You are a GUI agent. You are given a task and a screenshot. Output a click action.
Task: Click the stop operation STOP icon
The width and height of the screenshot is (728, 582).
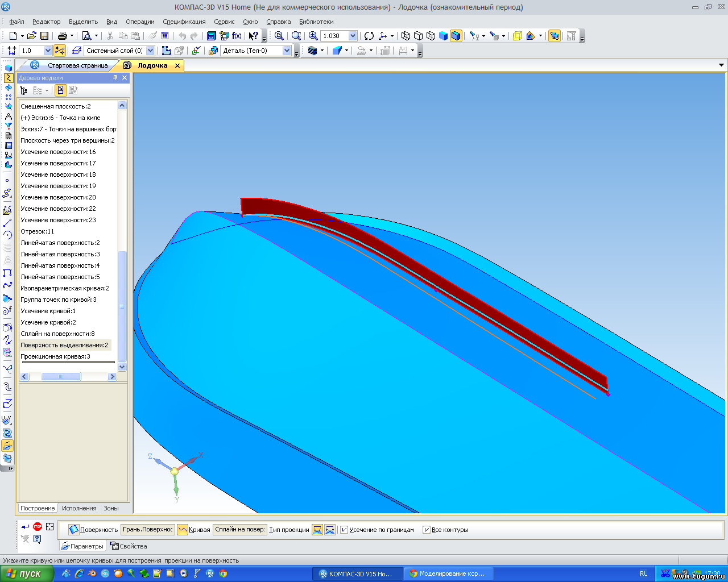coord(38,527)
